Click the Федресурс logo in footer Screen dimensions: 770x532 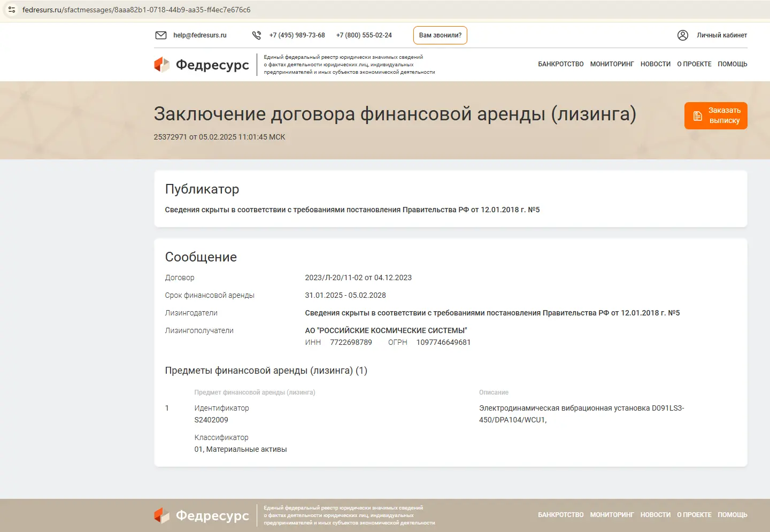click(x=202, y=515)
